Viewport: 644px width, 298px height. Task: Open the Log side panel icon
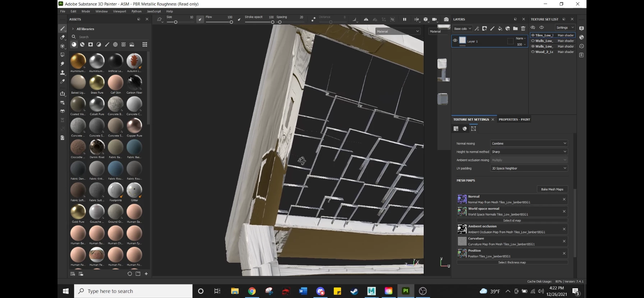pyautogui.click(x=581, y=55)
